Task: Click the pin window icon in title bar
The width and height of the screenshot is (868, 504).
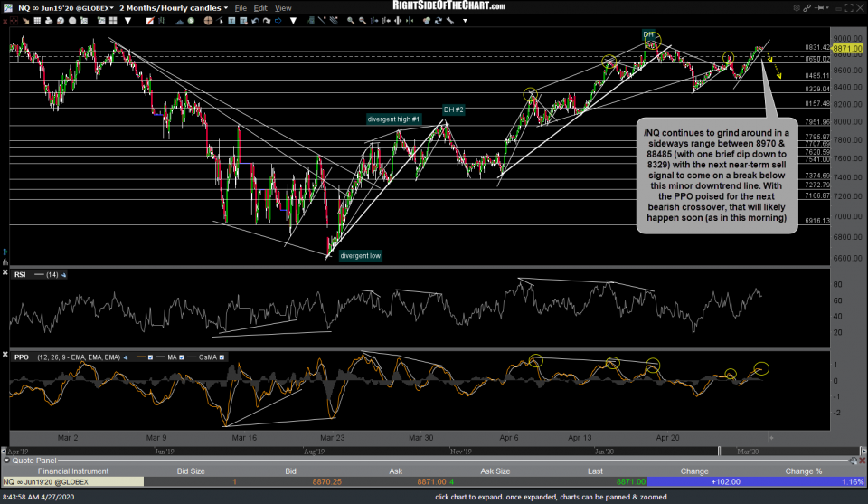Action: [x=818, y=8]
